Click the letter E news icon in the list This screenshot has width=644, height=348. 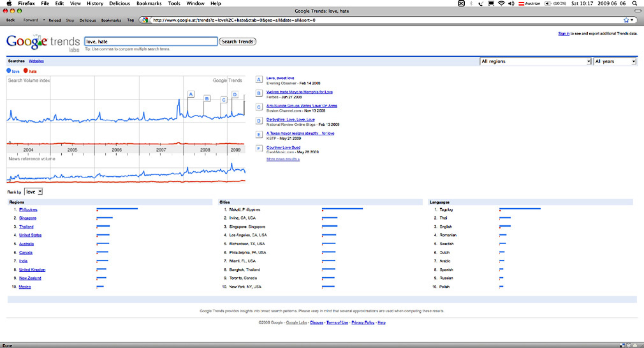[x=259, y=135]
